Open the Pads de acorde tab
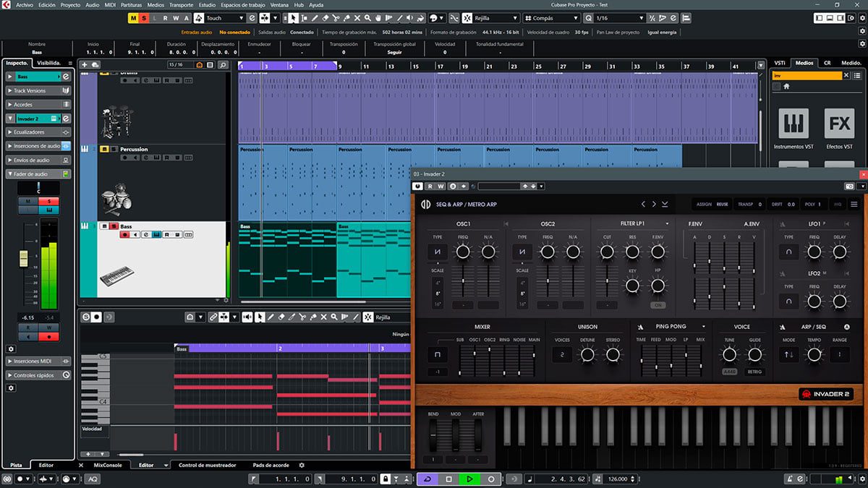Screen dimensions: 868x488 click(x=271, y=465)
